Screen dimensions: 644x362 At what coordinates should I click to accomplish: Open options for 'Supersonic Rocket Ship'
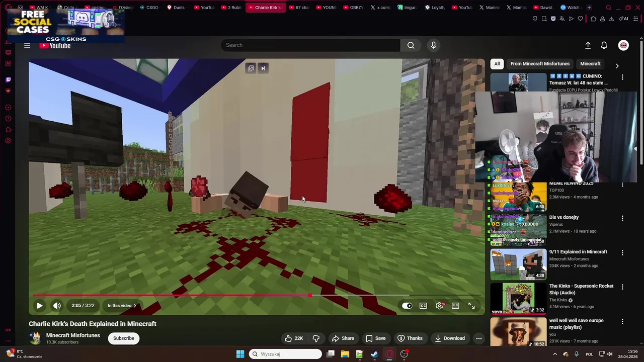[622, 287]
